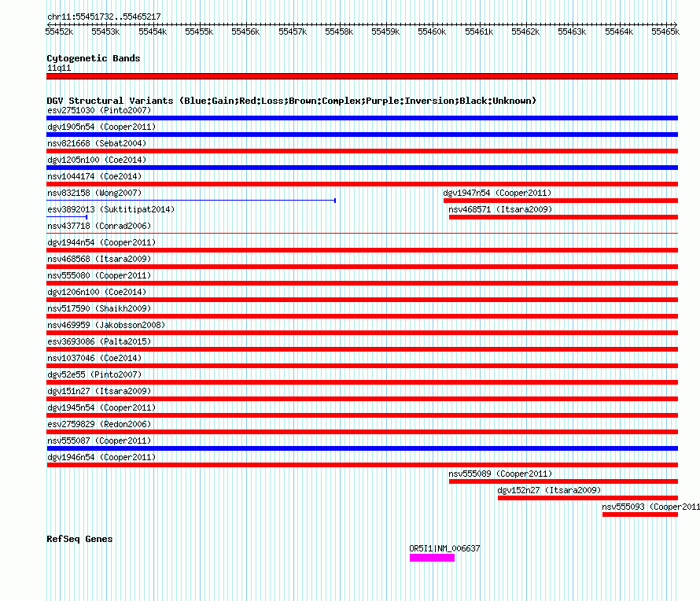The height and width of the screenshot is (601, 700).
Task: Select the esv3693086 (Palta2015) label
Action: tap(99, 341)
